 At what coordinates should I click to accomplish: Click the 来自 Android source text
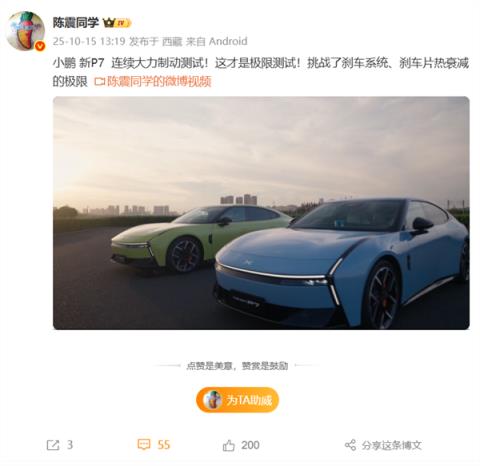(x=217, y=41)
